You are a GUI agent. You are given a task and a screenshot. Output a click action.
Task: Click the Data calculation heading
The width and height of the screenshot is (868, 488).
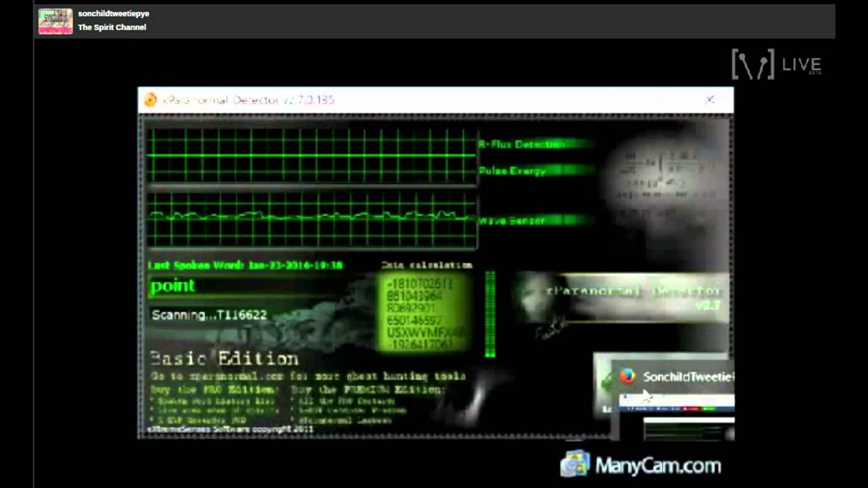427,265
